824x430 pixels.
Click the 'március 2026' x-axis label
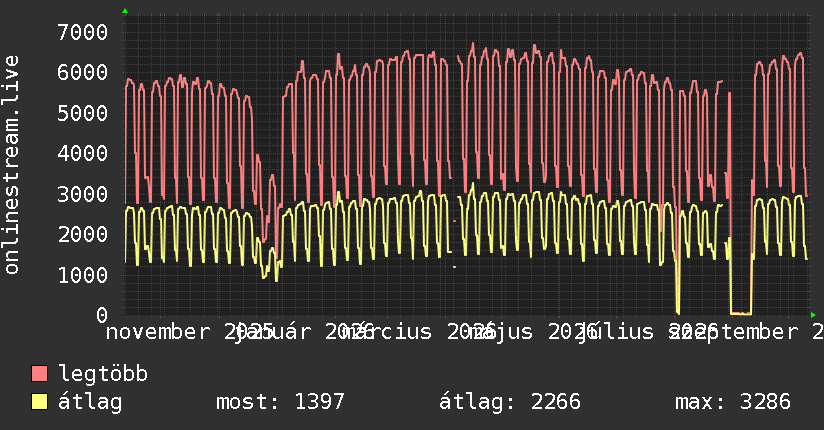pyautogui.click(x=418, y=332)
